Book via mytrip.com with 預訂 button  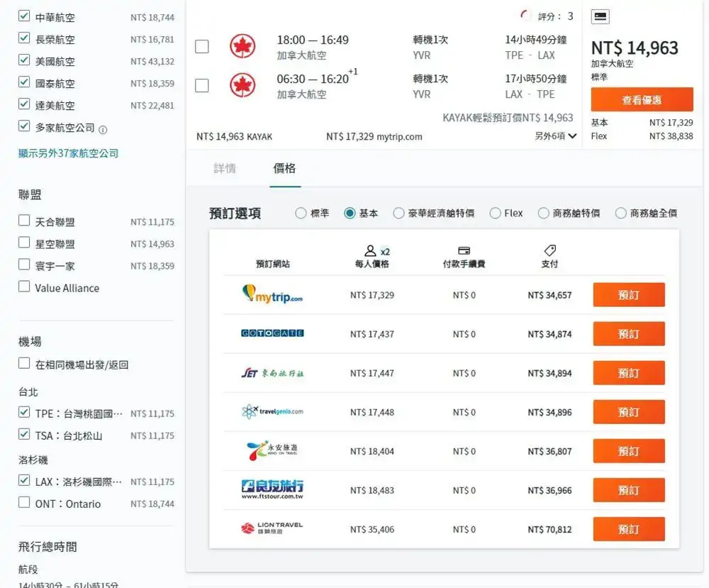click(x=629, y=295)
